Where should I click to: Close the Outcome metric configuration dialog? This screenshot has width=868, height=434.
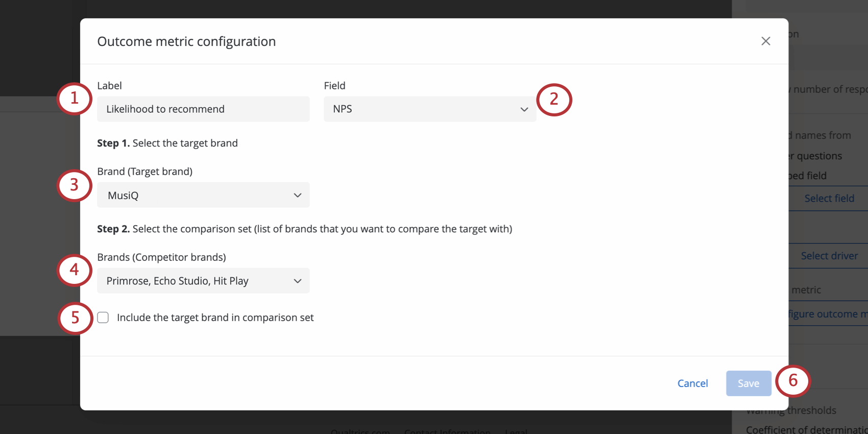click(x=765, y=41)
